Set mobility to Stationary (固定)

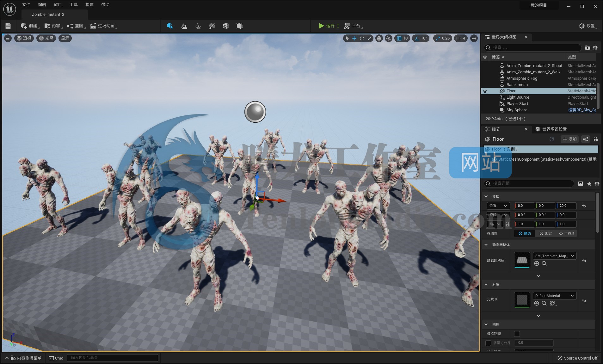(x=545, y=233)
